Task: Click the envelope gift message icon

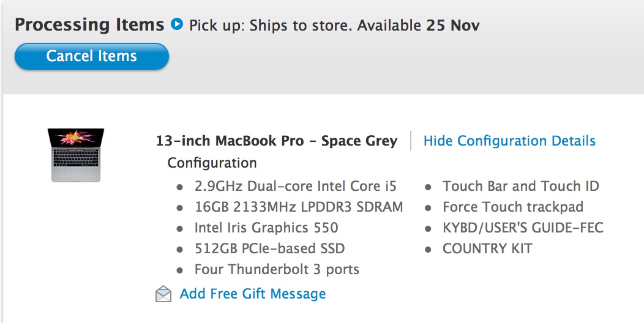Action: click(163, 294)
